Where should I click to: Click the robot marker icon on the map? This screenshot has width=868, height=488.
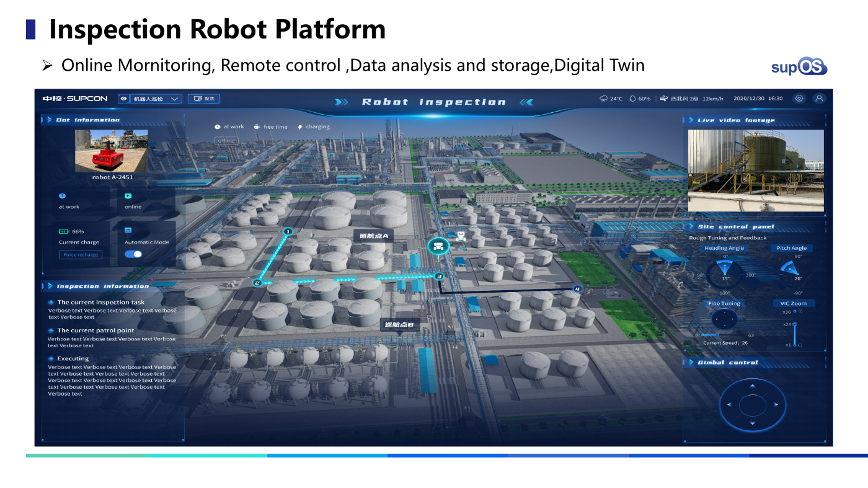pyautogui.click(x=439, y=246)
